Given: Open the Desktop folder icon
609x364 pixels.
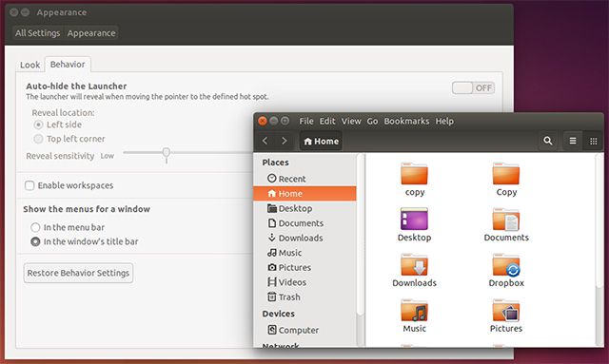Looking at the screenshot, I should [x=414, y=219].
